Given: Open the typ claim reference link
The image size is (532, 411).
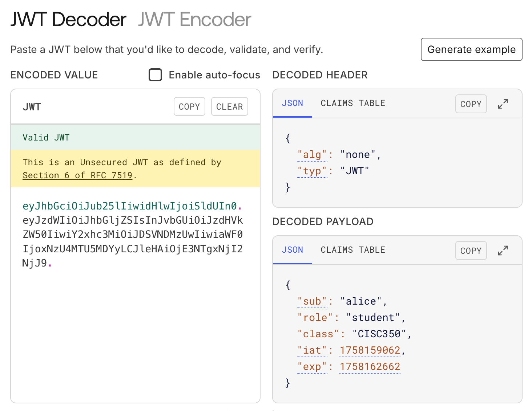Looking at the screenshot, I should (312, 171).
